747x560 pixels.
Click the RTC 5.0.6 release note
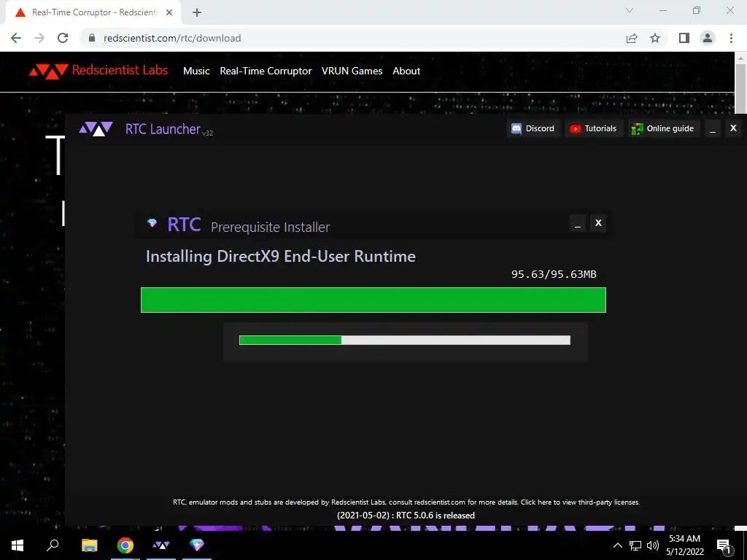click(406, 516)
